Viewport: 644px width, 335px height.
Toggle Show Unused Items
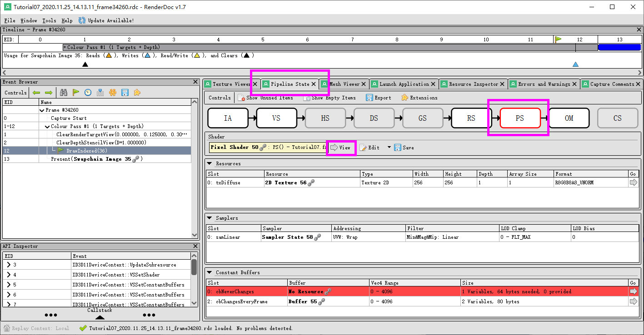[x=265, y=98]
